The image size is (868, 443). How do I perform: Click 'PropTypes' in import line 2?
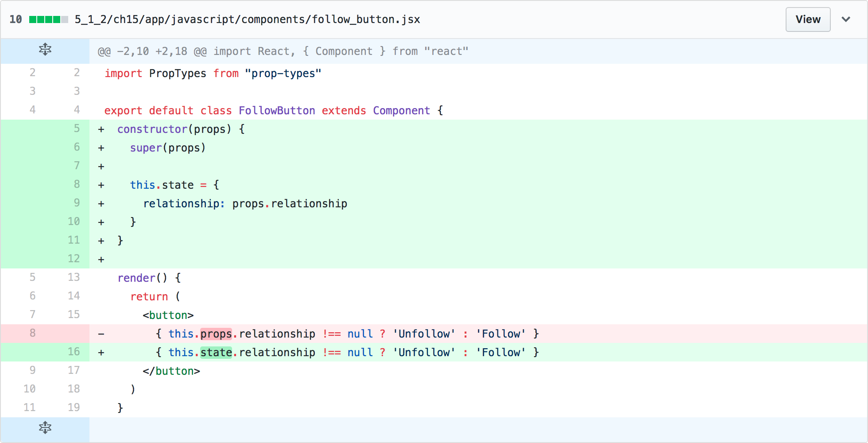(x=178, y=74)
